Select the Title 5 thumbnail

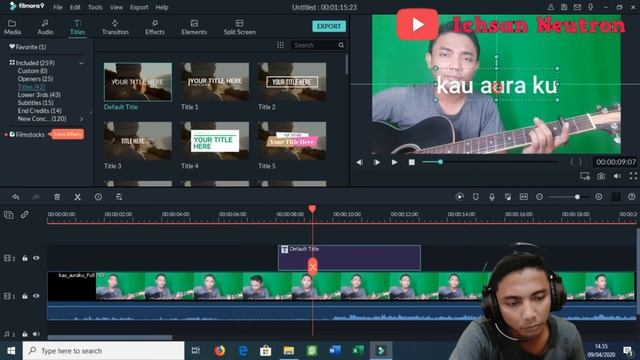(292, 141)
